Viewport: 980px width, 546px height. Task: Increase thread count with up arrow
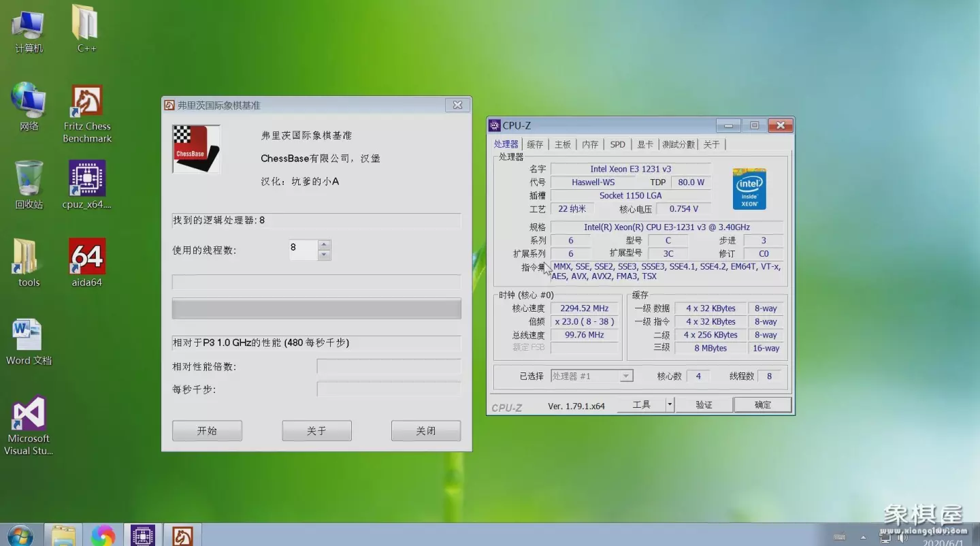pyautogui.click(x=325, y=245)
